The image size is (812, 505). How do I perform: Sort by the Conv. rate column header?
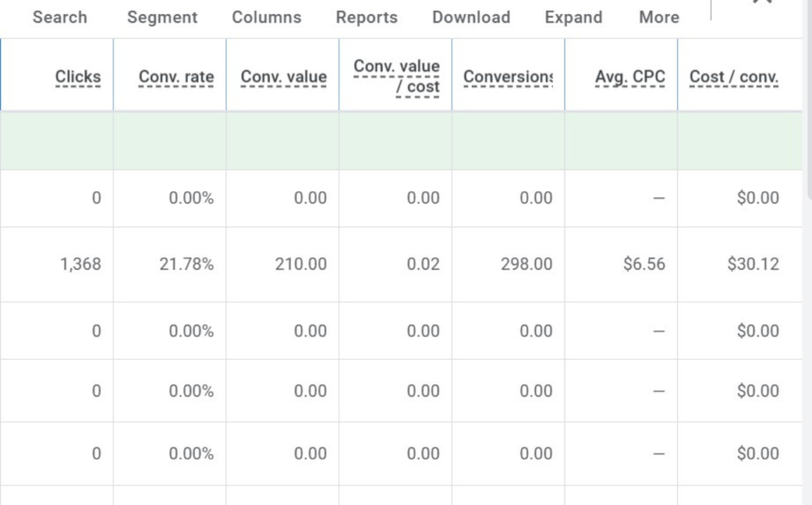point(176,77)
